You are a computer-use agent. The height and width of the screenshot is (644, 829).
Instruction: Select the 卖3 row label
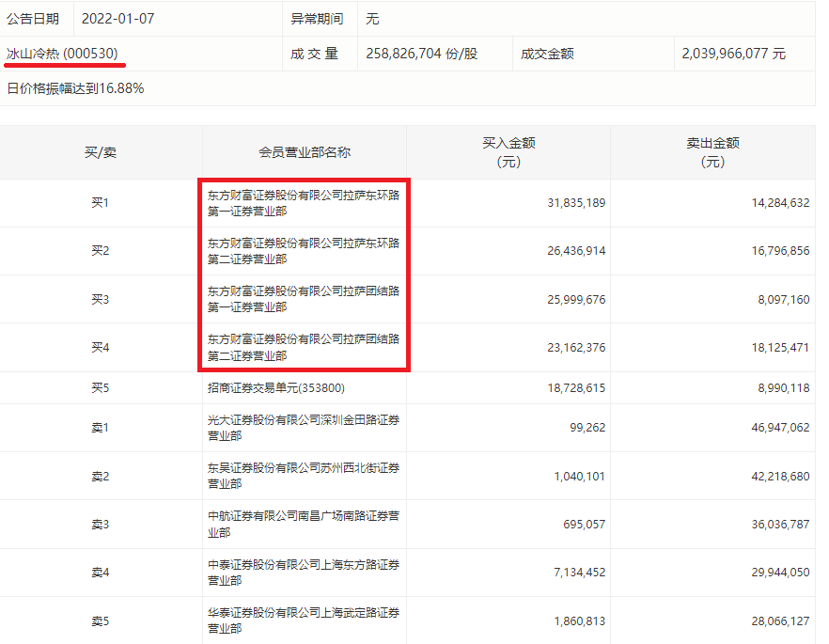click(x=100, y=525)
